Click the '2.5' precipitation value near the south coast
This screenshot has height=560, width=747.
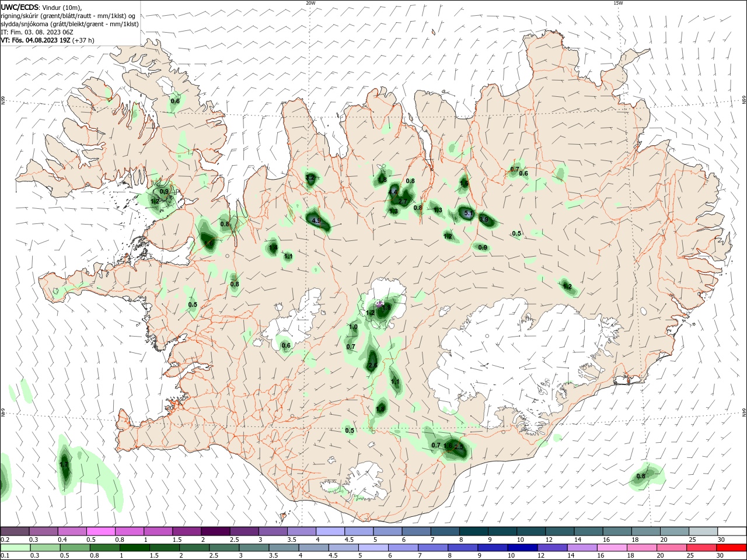(x=459, y=447)
